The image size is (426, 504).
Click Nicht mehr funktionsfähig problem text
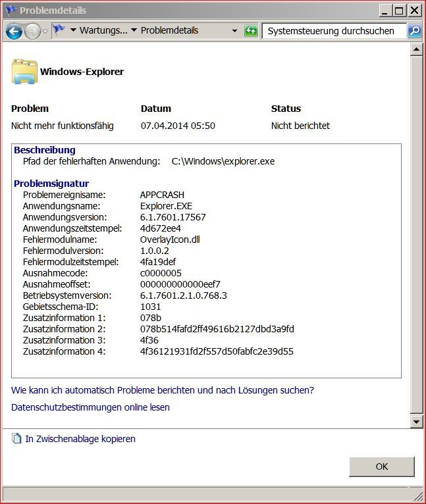63,126
